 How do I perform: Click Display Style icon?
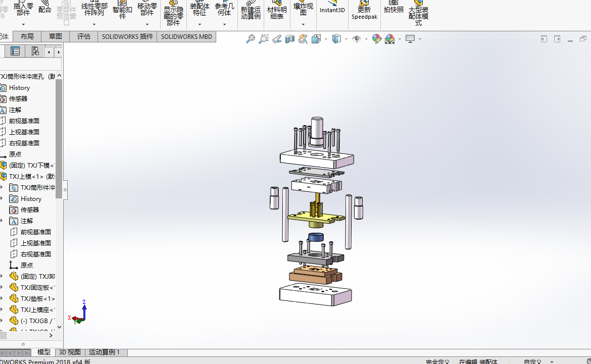(x=336, y=39)
